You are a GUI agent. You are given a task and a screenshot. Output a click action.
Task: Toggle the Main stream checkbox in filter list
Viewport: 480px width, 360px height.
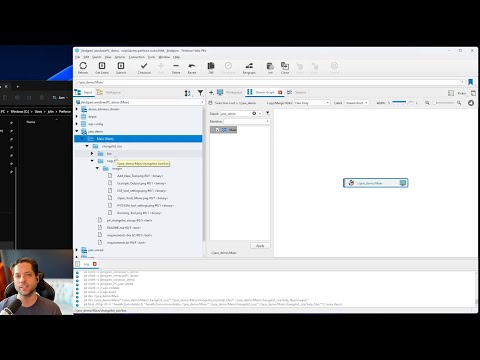coord(217,130)
